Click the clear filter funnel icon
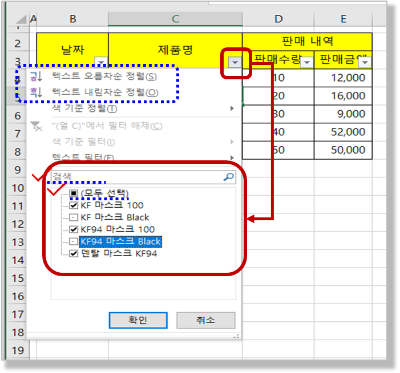Image resolution: width=400 pixels, height=373 pixels. tap(36, 126)
